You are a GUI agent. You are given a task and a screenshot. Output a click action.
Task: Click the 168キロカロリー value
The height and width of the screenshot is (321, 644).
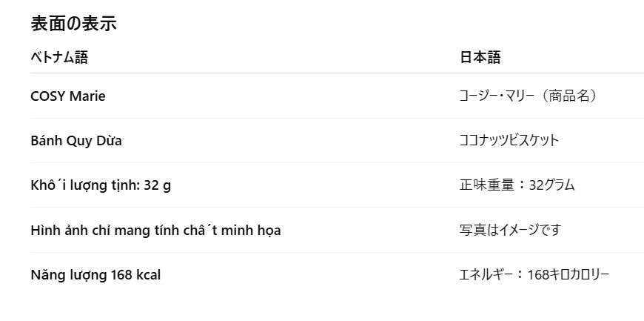(568, 275)
